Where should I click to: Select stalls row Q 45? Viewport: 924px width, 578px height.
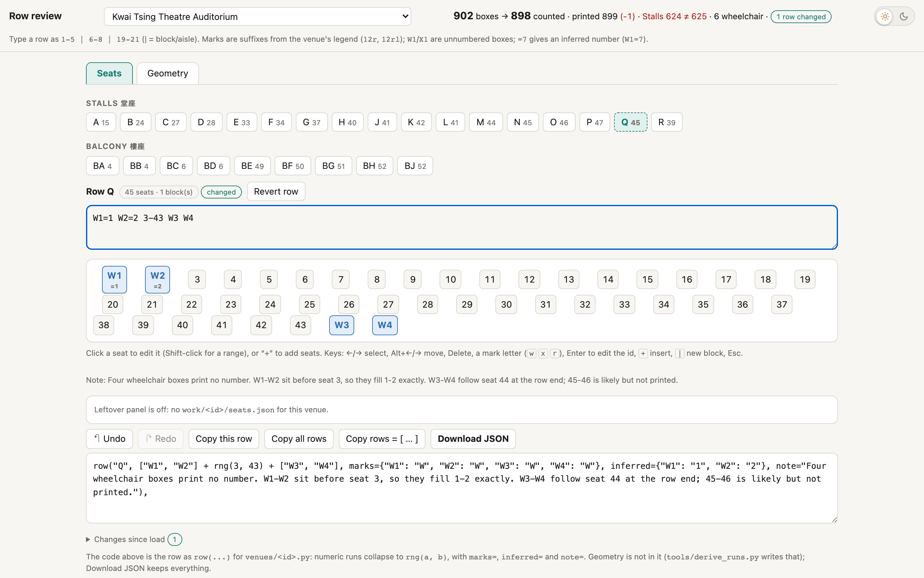tap(630, 122)
